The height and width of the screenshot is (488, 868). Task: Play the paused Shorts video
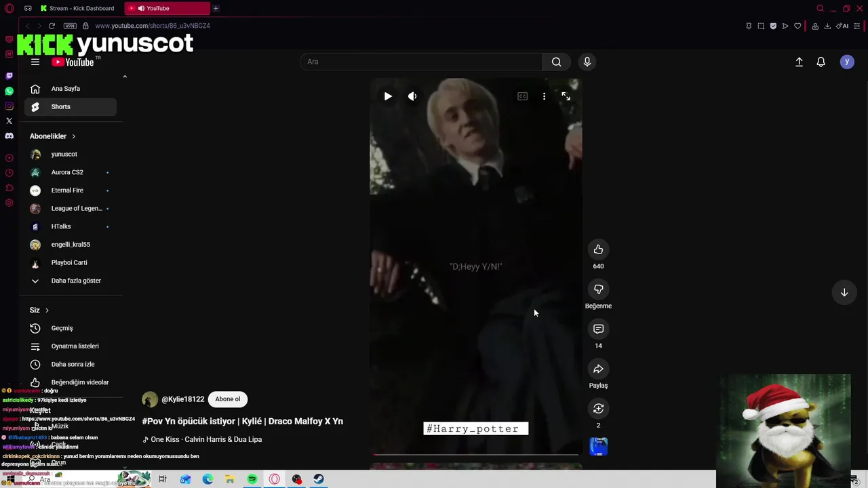(x=388, y=96)
